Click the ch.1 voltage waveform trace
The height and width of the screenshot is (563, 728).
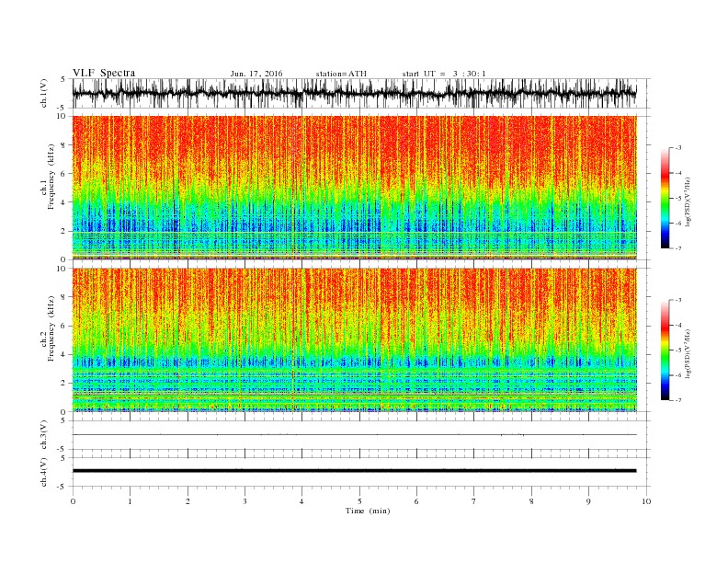tap(355, 93)
